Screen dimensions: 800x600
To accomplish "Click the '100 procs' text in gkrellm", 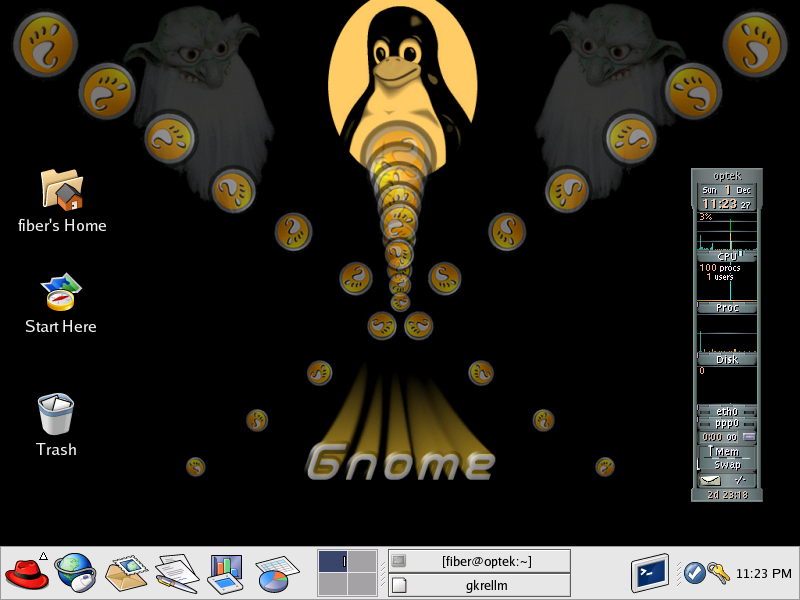I will pyautogui.click(x=720, y=267).
